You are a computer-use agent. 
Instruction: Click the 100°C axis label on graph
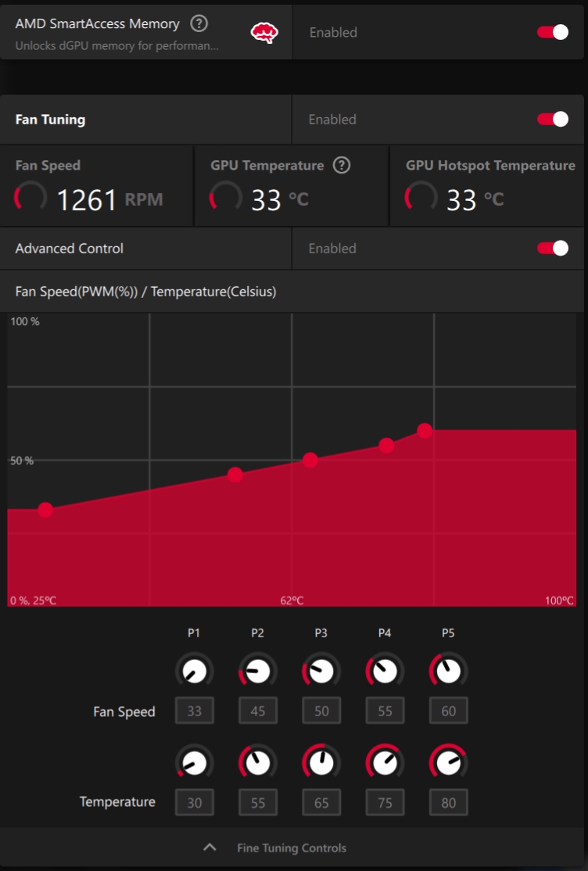(x=559, y=600)
